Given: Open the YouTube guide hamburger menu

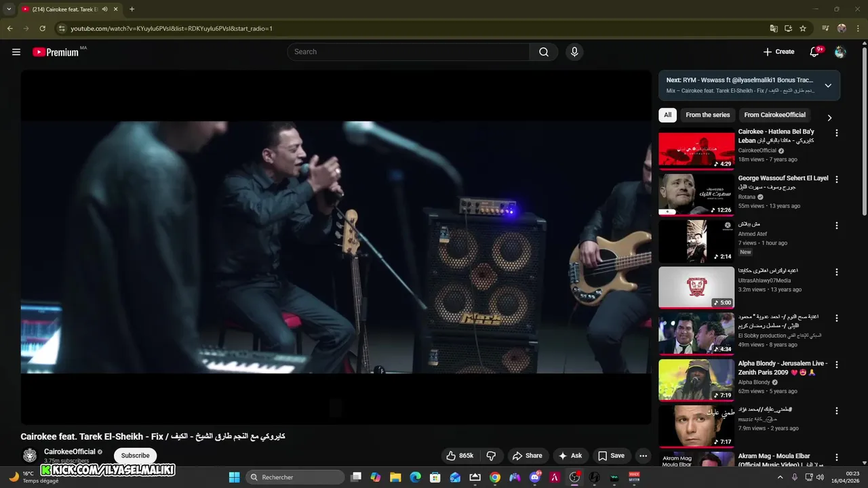Looking at the screenshot, I should [16, 52].
